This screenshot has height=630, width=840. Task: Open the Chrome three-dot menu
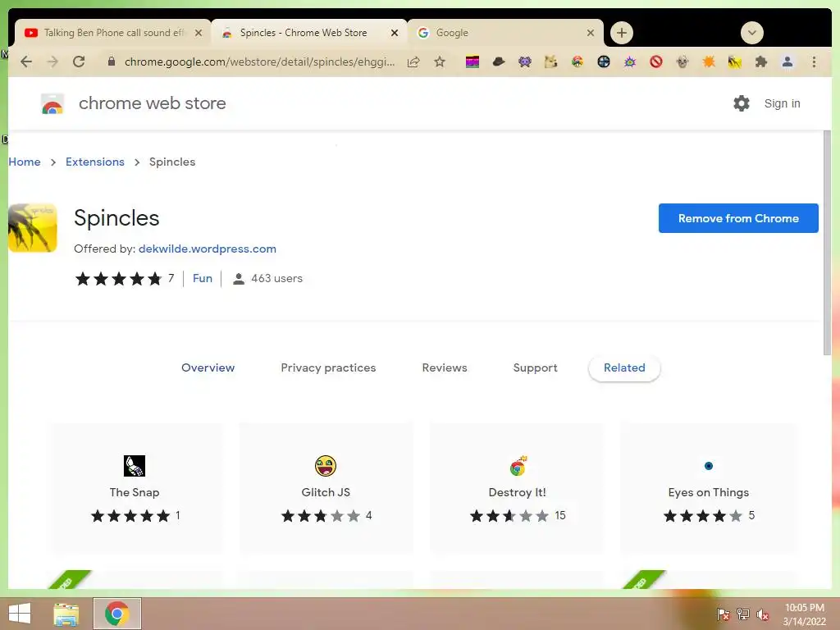point(814,62)
